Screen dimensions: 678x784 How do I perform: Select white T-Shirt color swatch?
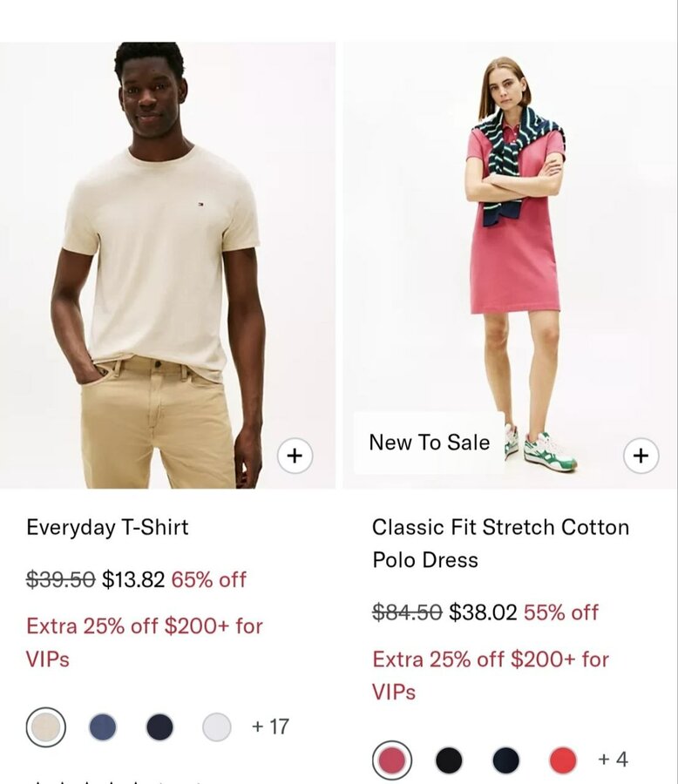[217, 727]
